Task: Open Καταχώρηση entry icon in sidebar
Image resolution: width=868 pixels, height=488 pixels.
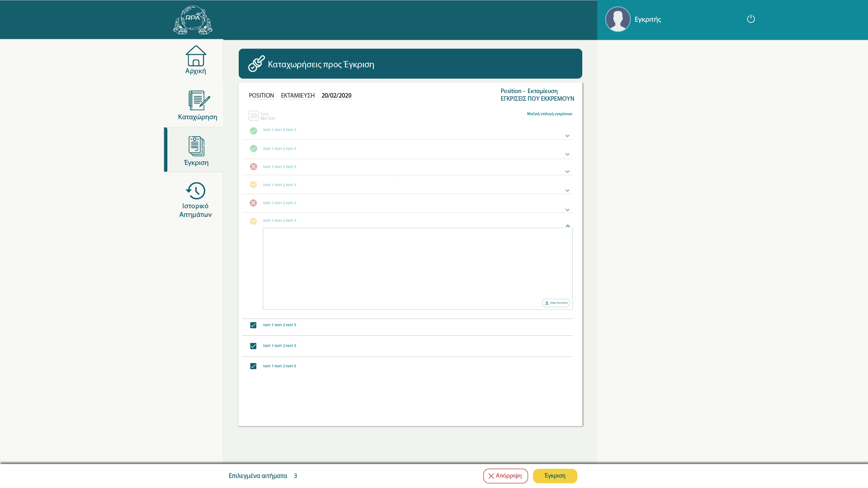Action: point(199,100)
